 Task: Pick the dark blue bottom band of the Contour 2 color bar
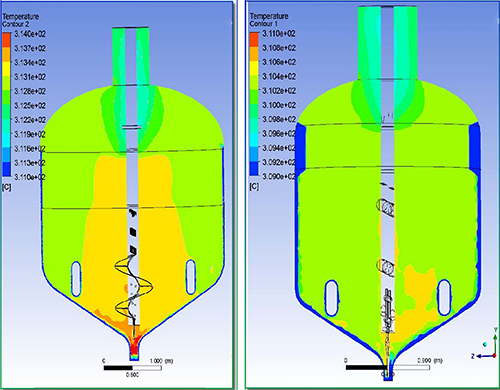click(7, 169)
